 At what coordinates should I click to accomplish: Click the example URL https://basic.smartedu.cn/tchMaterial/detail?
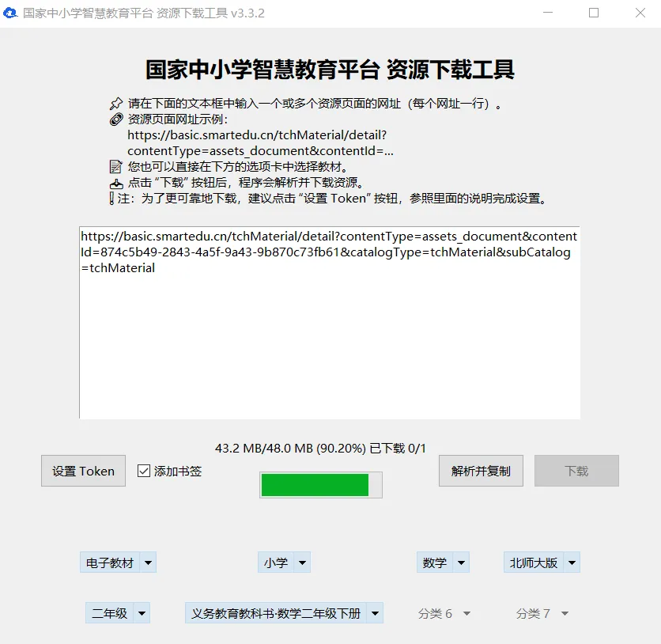click(x=257, y=135)
